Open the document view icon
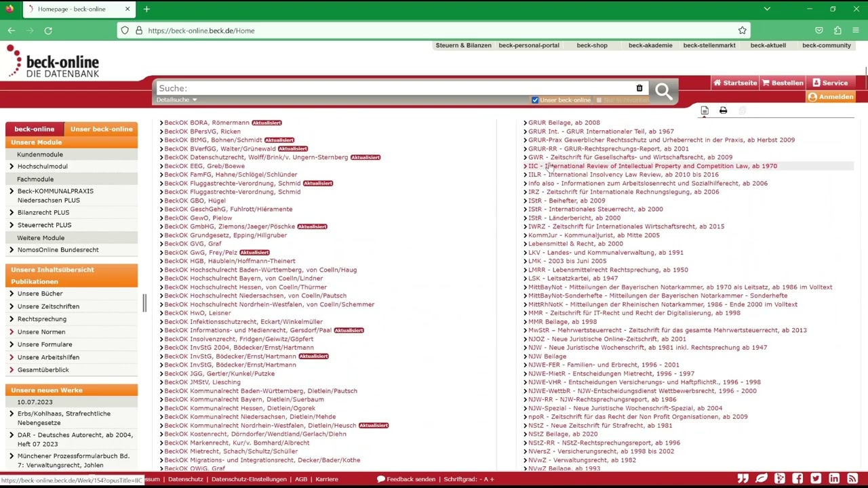 [x=705, y=110]
